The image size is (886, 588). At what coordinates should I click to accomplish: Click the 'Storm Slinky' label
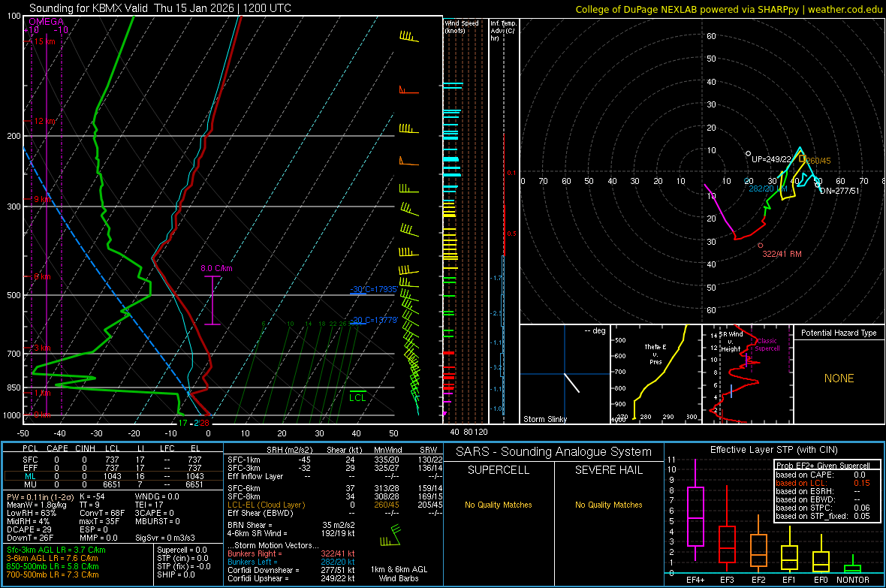pyautogui.click(x=544, y=419)
